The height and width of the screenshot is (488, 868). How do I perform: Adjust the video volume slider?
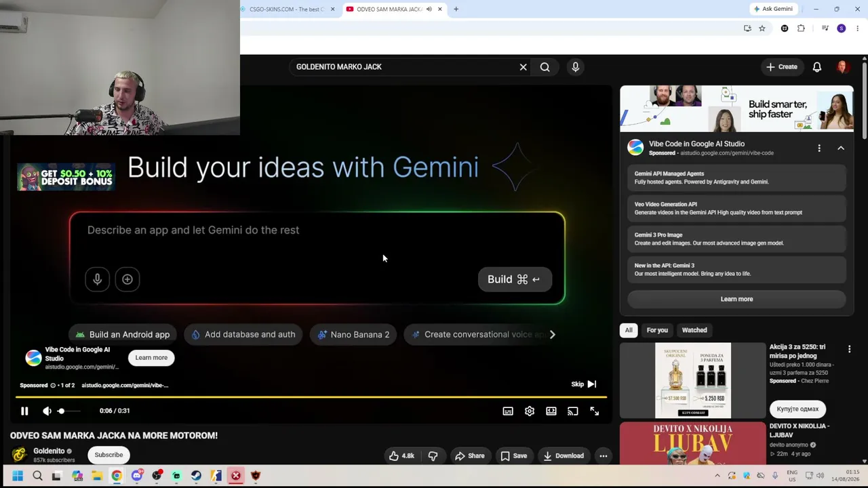pyautogui.click(x=68, y=411)
